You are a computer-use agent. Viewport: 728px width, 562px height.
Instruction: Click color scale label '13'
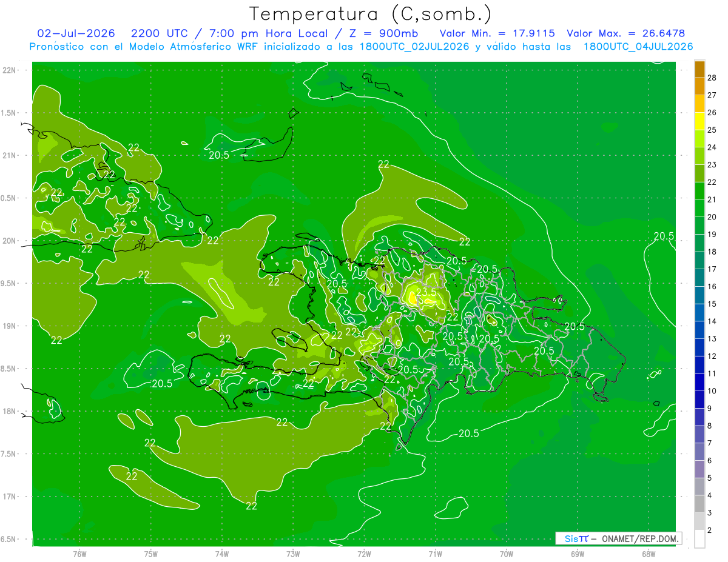712,338
